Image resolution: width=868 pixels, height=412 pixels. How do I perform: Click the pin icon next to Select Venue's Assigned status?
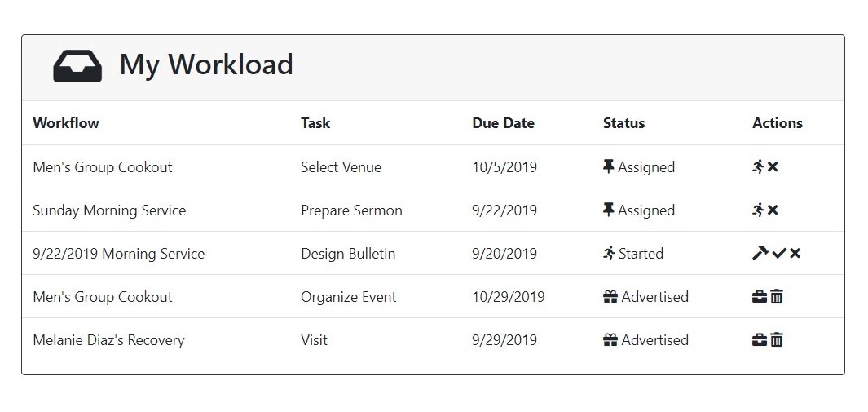(x=608, y=166)
